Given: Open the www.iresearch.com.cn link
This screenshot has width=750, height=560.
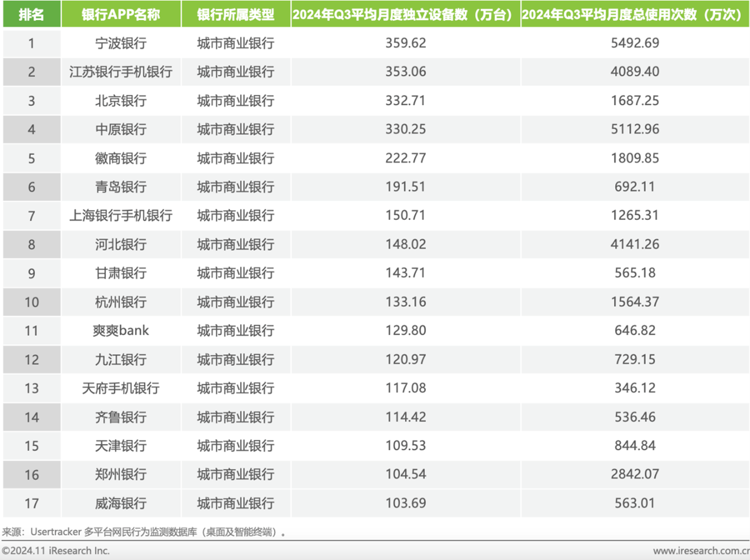Looking at the screenshot, I should pos(701,551).
